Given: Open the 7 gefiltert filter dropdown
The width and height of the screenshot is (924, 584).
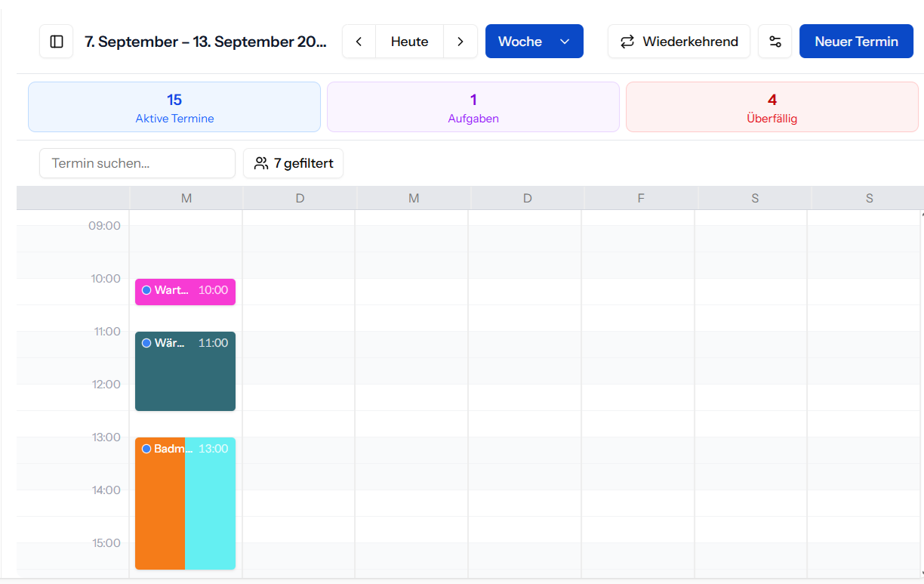Looking at the screenshot, I should 293,163.
